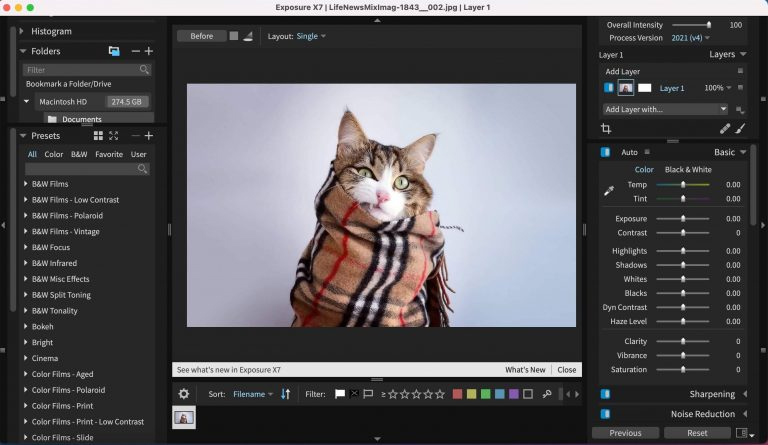Screen dimensions: 768x445
Task: Select the Crop tool icon
Action: click(x=606, y=129)
